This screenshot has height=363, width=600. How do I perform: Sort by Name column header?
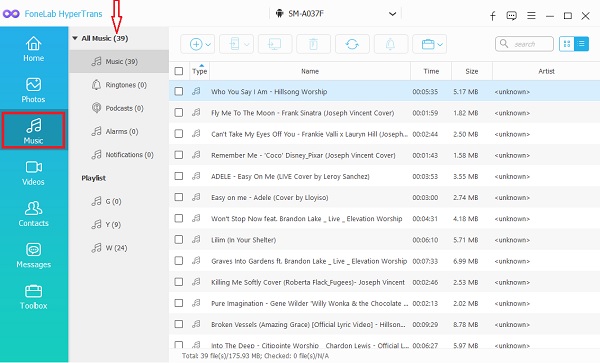pyautogui.click(x=310, y=71)
